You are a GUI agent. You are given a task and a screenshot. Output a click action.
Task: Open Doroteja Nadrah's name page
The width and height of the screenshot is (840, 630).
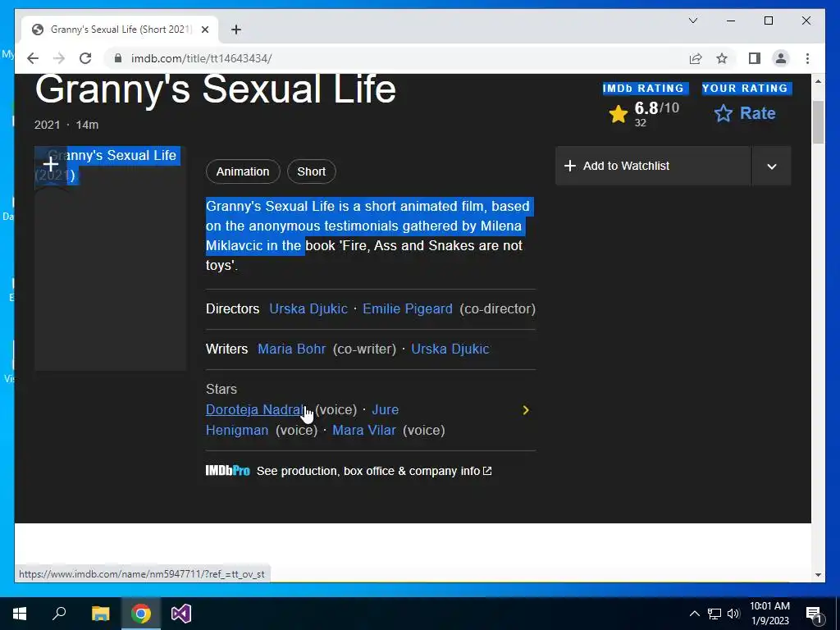(256, 410)
